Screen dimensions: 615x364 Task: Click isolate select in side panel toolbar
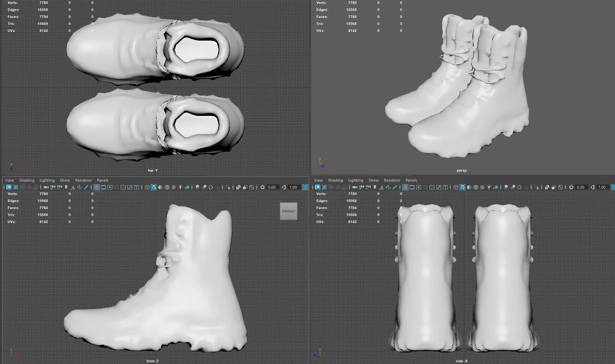(x=536, y=187)
